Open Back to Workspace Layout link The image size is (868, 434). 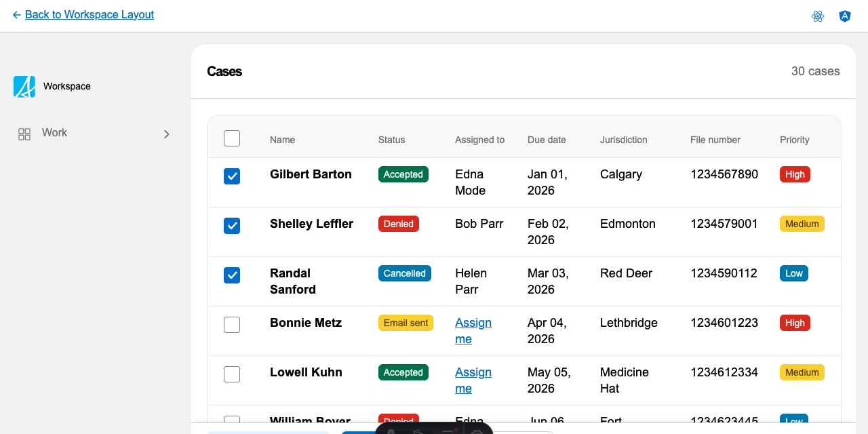coord(90,15)
